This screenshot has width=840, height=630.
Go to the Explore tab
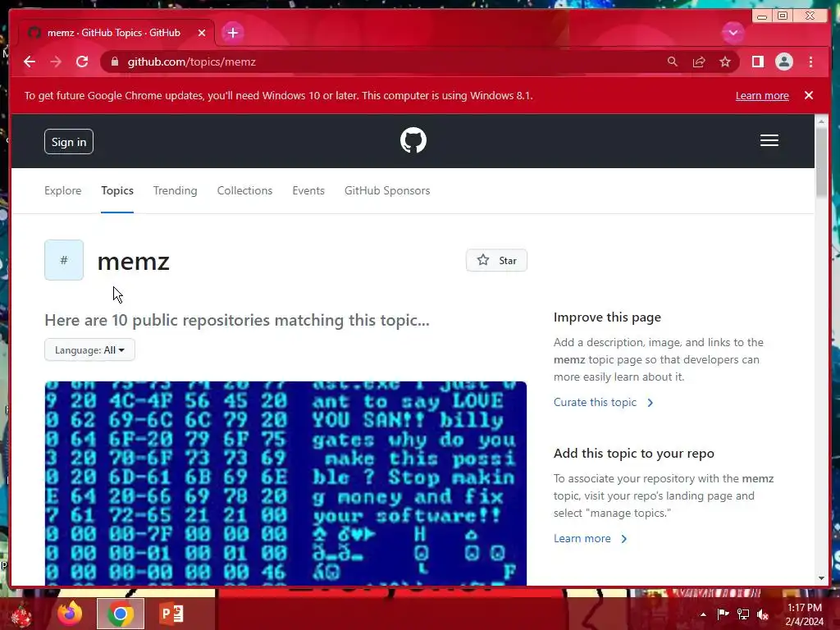(62, 190)
